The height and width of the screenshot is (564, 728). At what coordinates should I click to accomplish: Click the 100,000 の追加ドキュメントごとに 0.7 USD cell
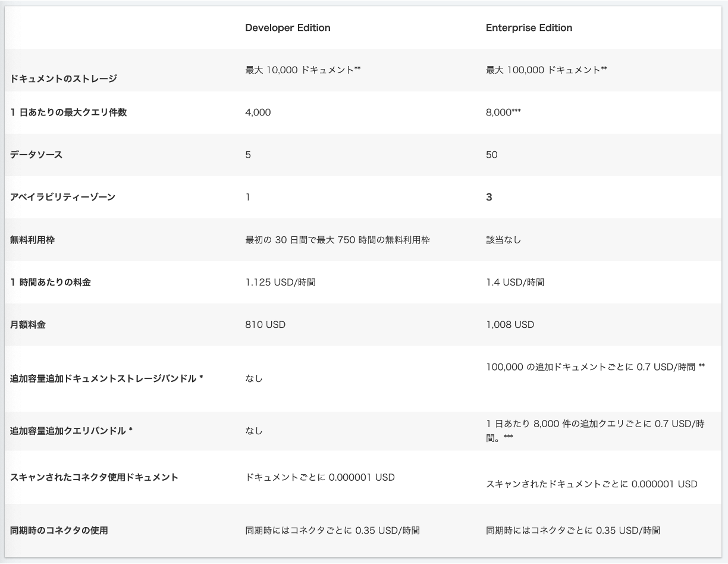pos(595,367)
